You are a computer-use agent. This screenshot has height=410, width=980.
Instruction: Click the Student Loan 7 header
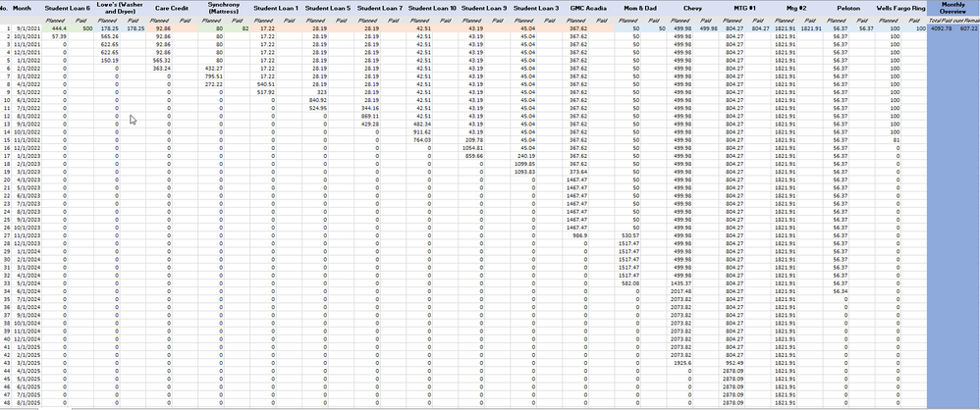(380, 9)
